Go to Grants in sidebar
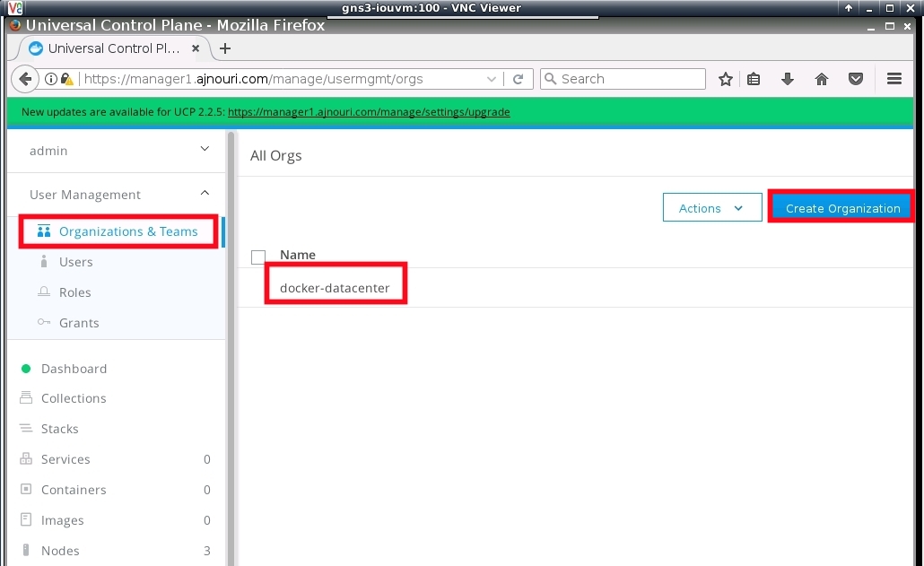924x566 pixels. point(79,323)
